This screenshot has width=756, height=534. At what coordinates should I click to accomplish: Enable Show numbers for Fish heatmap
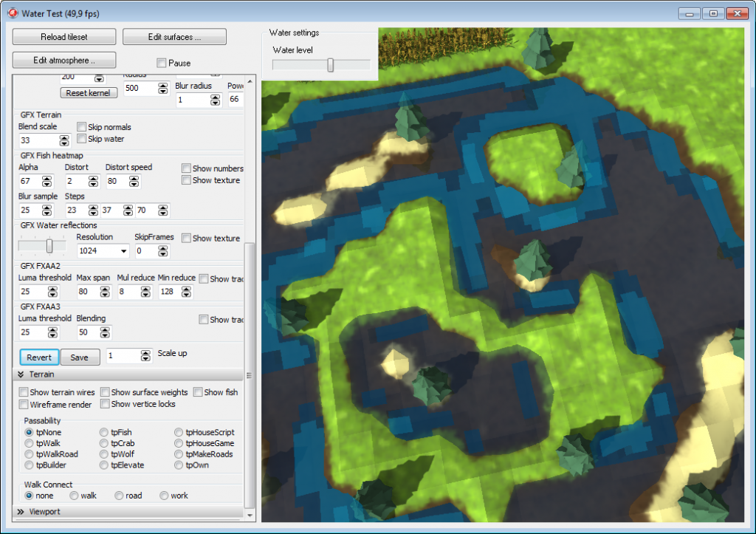click(186, 168)
